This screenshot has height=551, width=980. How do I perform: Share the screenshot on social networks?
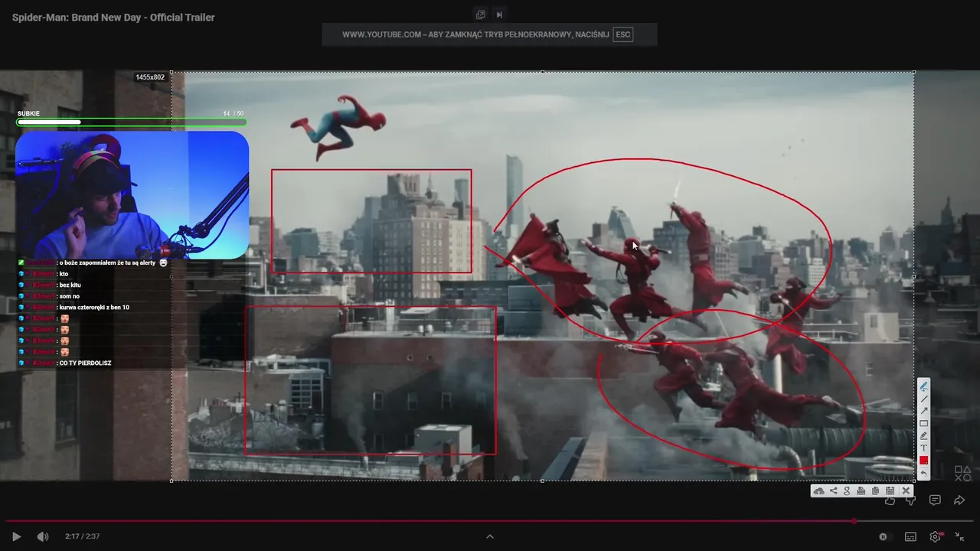833,491
